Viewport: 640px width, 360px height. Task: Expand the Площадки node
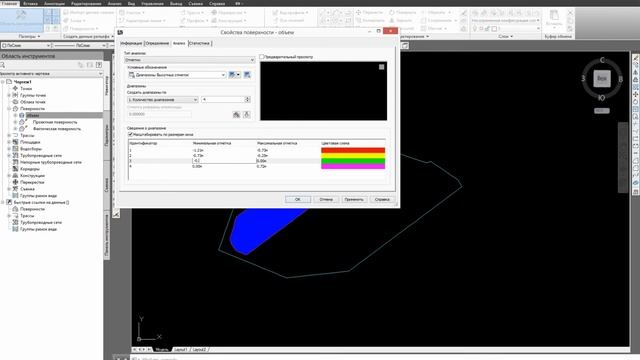tap(9, 142)
